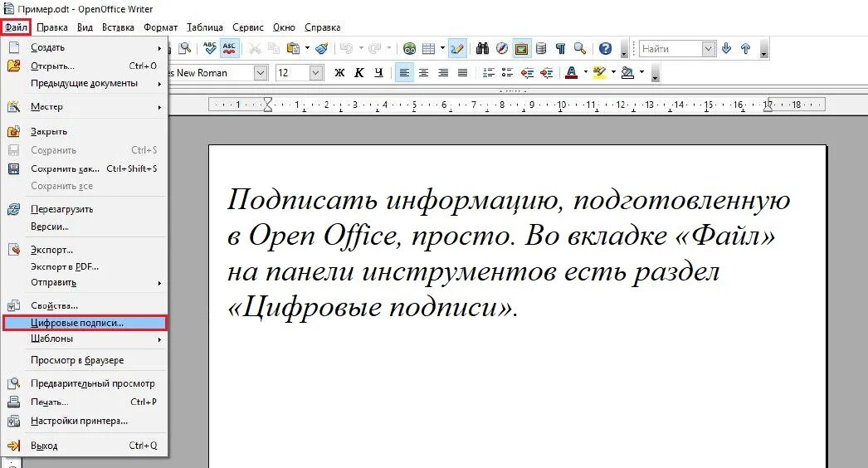Expand Предыдущие документы submenu
The image size is (868, 468).
(85, 83)
